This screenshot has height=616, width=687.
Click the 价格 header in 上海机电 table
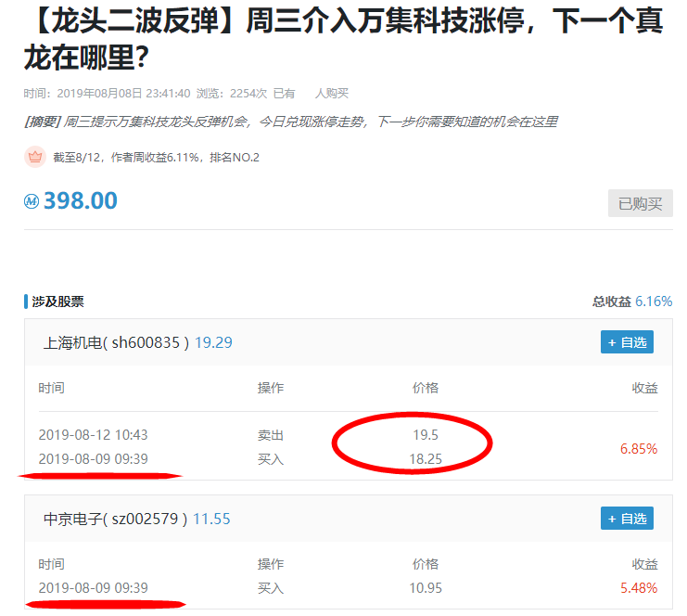pos(426,388)
